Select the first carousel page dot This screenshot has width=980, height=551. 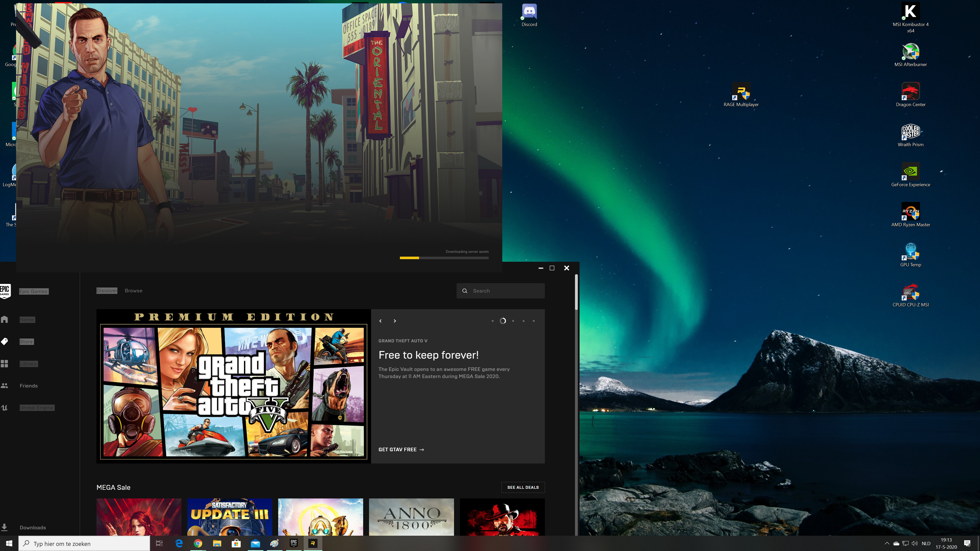pos(493,321)
